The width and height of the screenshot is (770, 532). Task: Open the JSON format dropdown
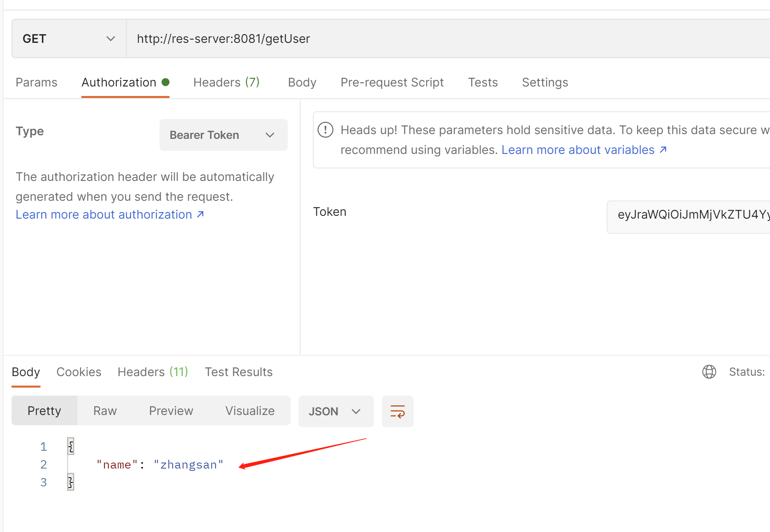click(335, 411)
